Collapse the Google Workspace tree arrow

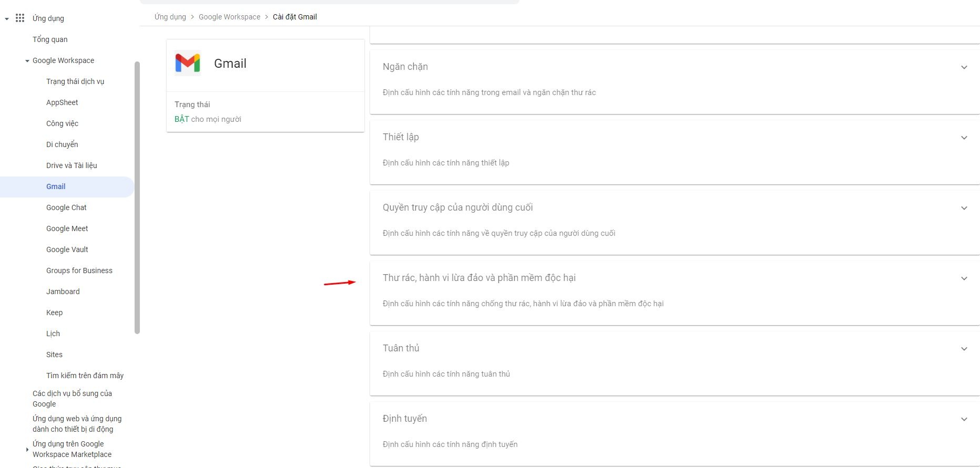[27, 61]
